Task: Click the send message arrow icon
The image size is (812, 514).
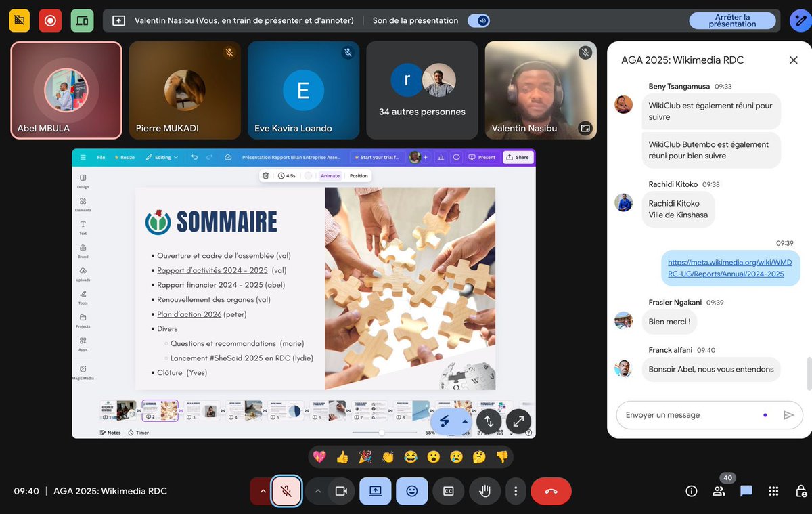Action: point(788,415)
